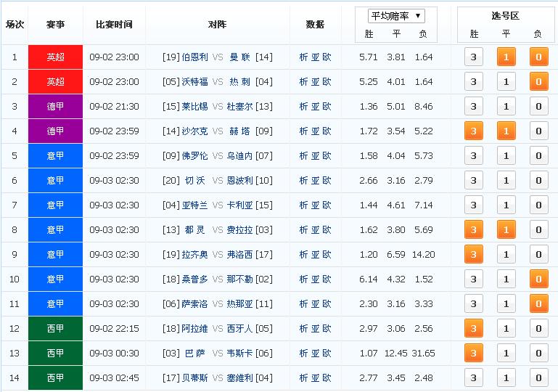The width and height of the screenshot is (558, 392).
Task: Click loss odds 31.65 in row 13
Action: [424, 354]
